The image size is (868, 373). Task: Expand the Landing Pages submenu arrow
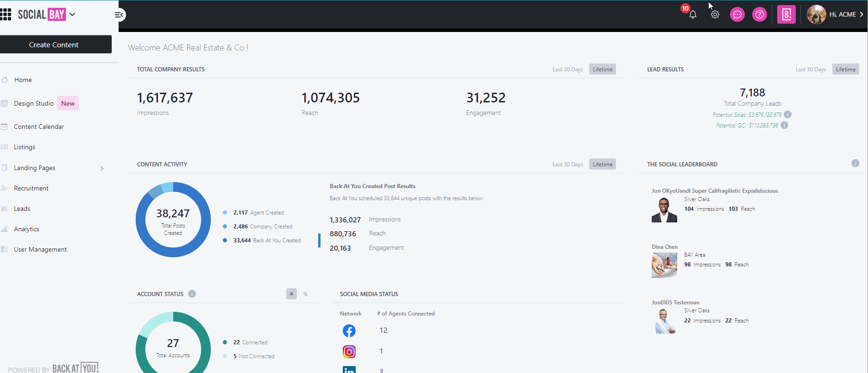point(102,168)
